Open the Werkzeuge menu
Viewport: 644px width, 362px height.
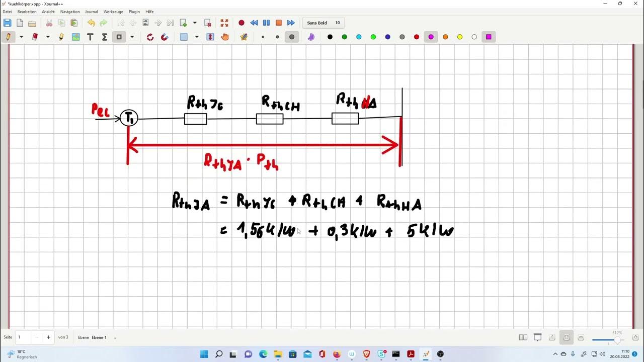(113, 12)
